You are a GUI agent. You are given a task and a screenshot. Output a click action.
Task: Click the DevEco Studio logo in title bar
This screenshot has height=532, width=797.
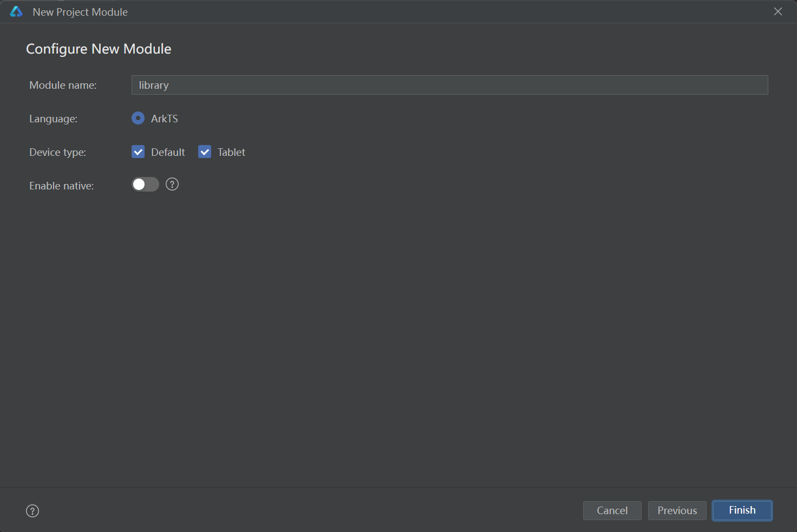(16, 11)
